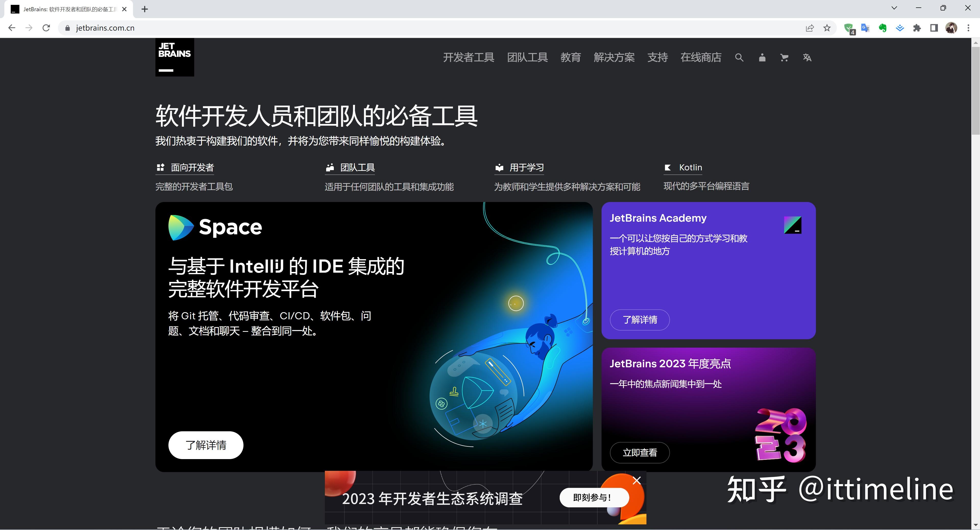980x530 pixels.
Task: Click the site lock icon in address bar
Action: pyautogui.click(x=68, y=28)
